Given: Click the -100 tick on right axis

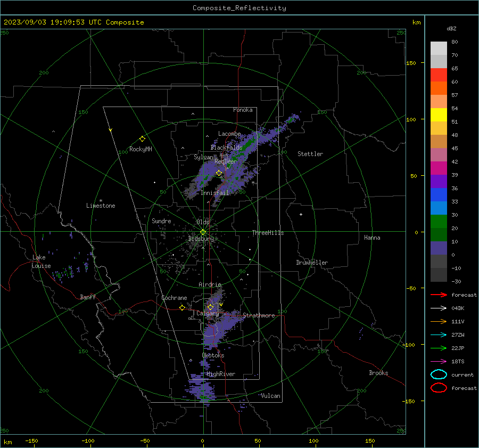Looking at the screenshot, I should tap(408, 345).
